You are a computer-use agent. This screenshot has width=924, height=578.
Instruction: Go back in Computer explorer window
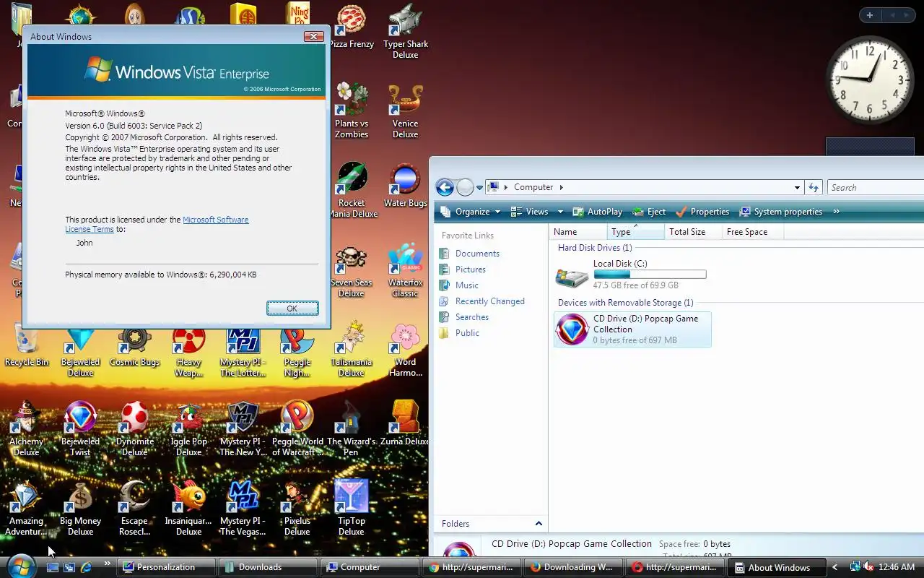click(445, 188)
